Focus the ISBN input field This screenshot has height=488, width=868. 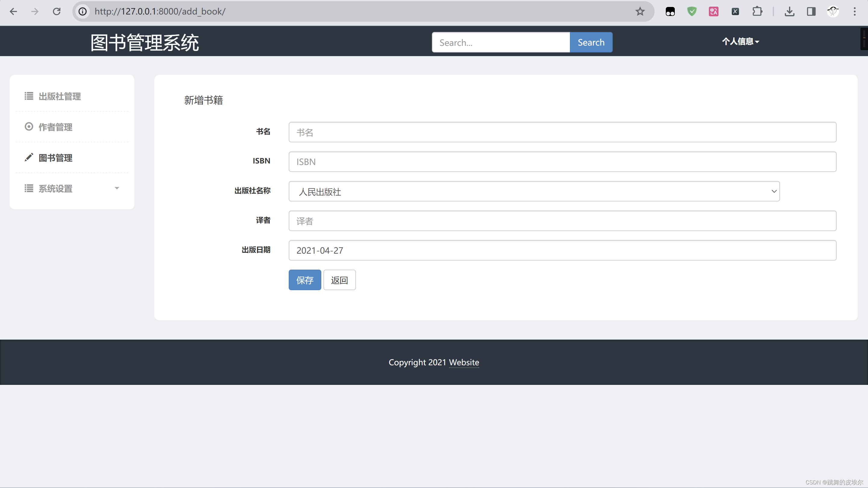click(x=562, y=162)
